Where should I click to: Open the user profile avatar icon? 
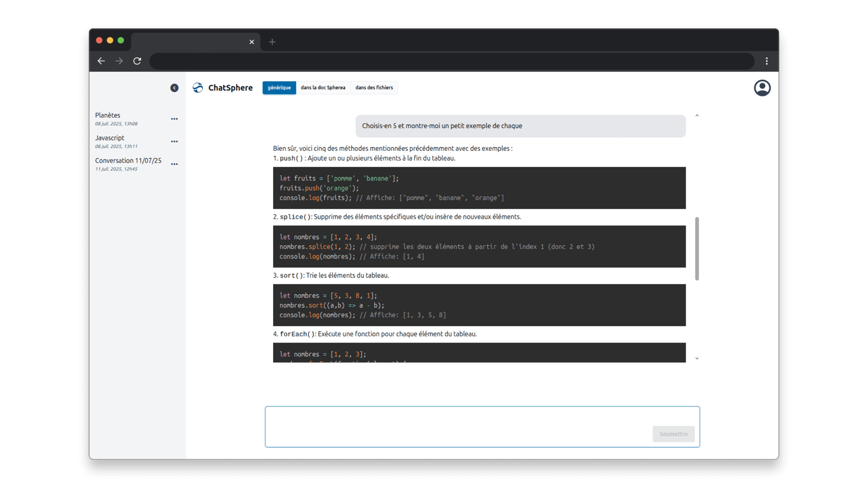762,88
